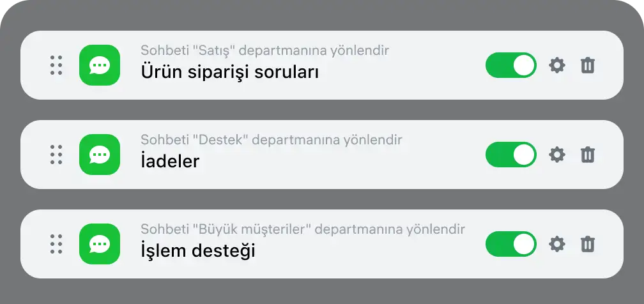Viewport: 644px width, 304px height.
Task: Open the "İşlem desteği" rule title
Action: click(198, 251)
